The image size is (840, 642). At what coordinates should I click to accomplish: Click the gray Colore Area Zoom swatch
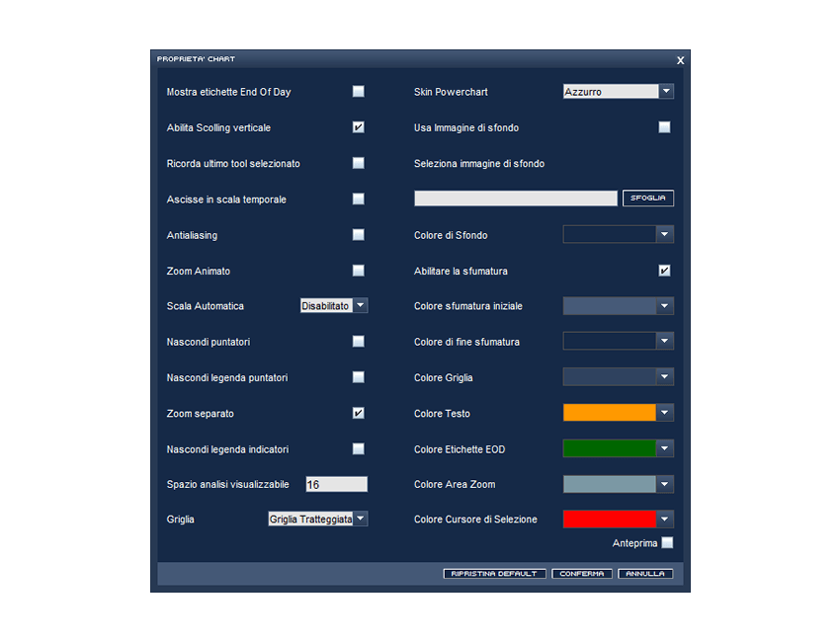(610, 485)
